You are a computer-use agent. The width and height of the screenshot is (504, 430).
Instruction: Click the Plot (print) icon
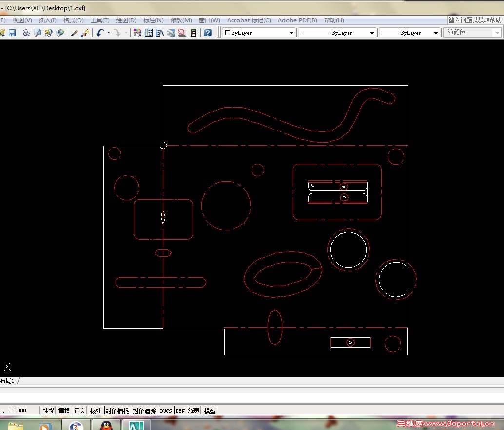click(26, 33)
